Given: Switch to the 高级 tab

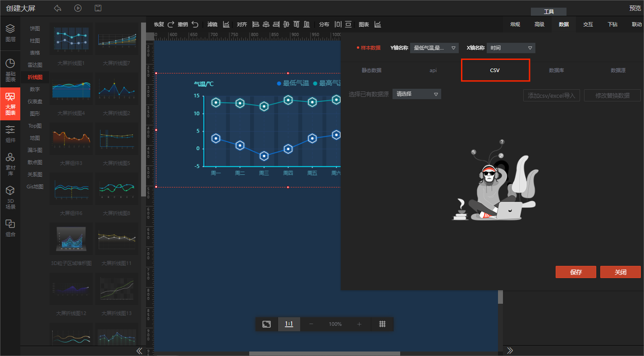Looking at the screenshot, I should 539,24.
